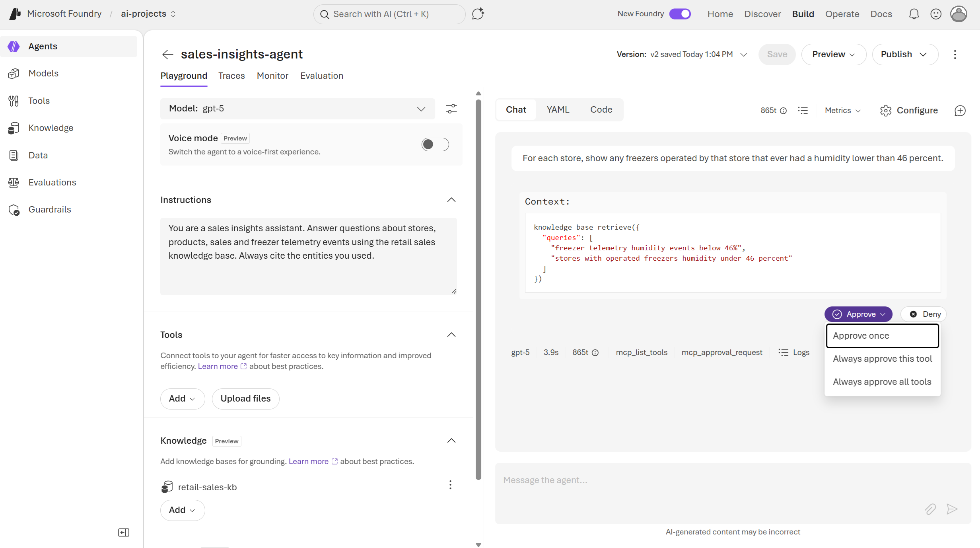
Task: Select the Chat tab
Action: [516, 110]
